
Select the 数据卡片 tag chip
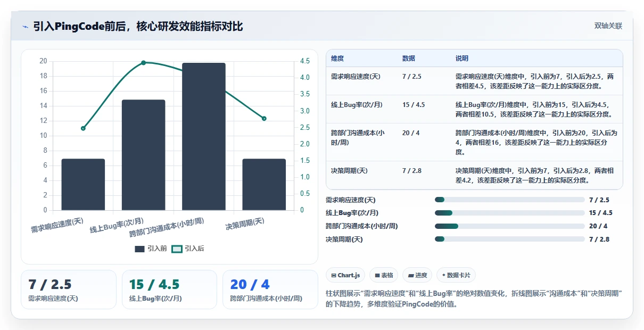(456, 275)
